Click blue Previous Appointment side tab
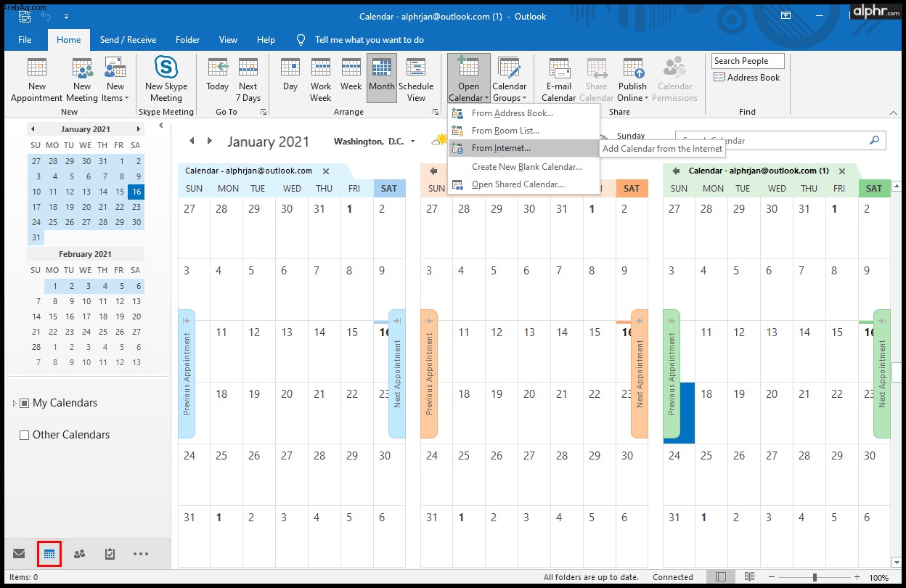This screenshot has height=588, width=906. click(x=187, y=374)
